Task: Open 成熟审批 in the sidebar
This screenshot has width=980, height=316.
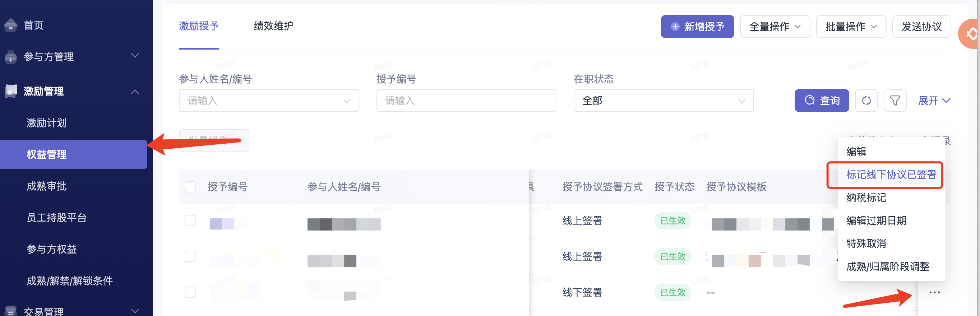Action: point(46,186)
